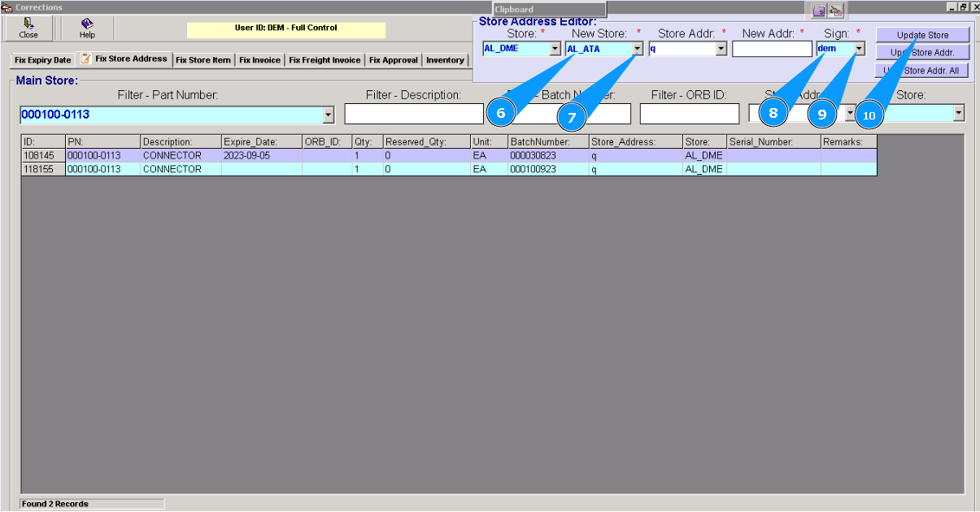Click the small icon right of purple folder

tap(836, 11)
